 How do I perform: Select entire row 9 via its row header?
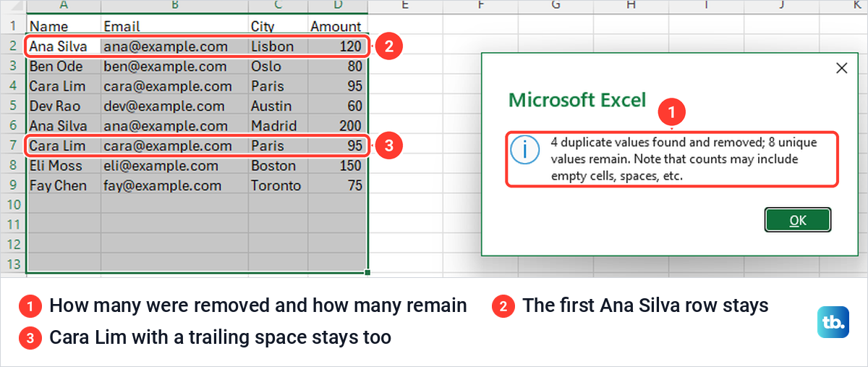pos(13,185)
